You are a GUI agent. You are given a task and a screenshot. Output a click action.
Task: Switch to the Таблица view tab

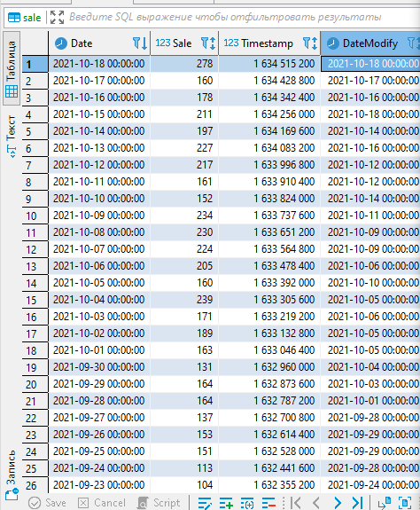click(x=12, y=68)
